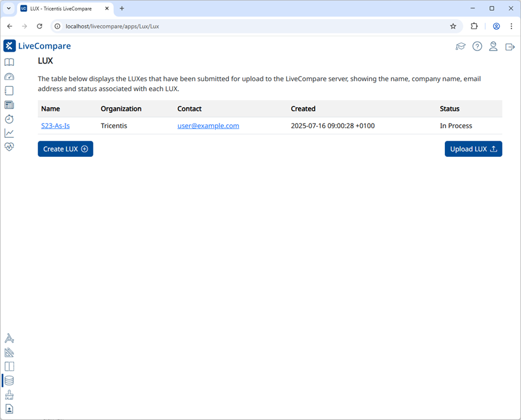Viewport: 521px width, 420px height.
Task: Select the database stack icon
Action: [x=9, y=381]
